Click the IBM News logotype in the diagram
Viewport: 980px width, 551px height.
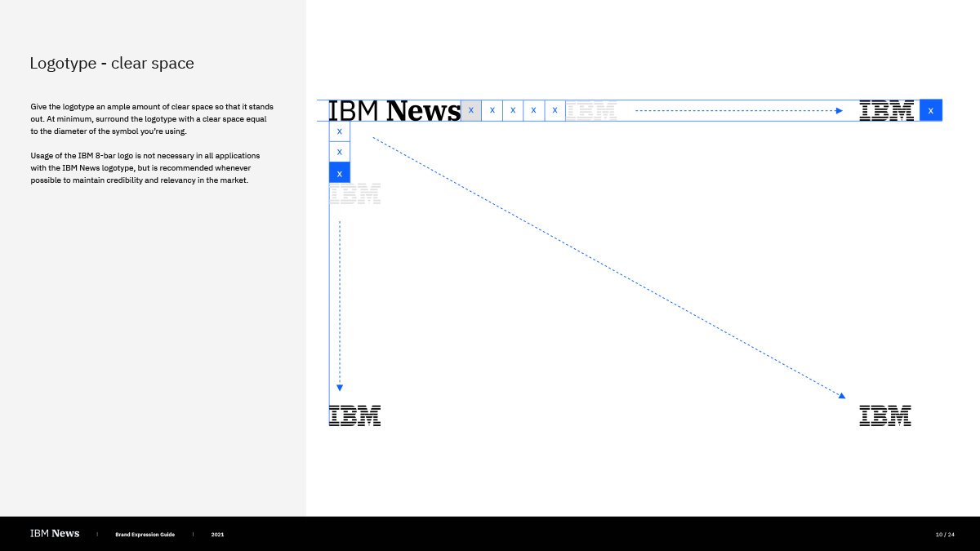tap(394, 110)
